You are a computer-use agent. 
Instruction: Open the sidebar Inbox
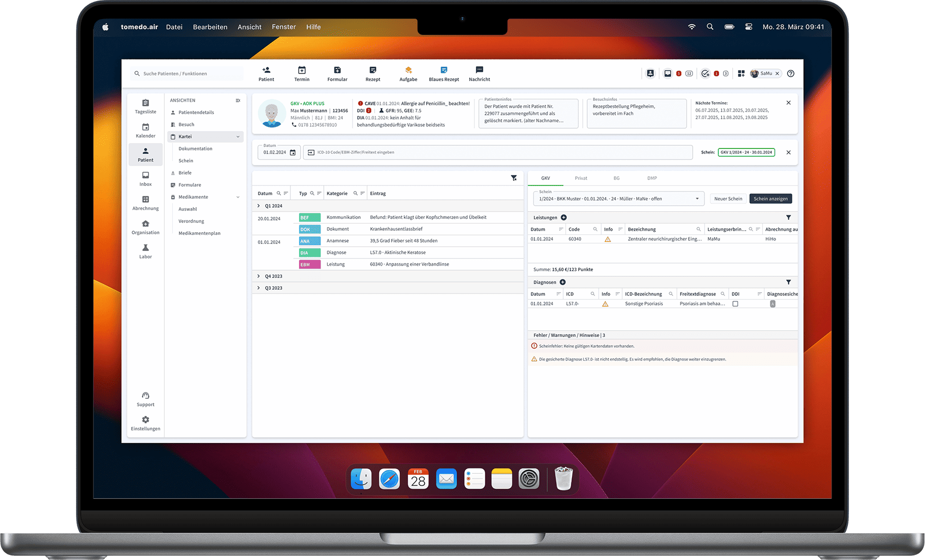point(145,179)
